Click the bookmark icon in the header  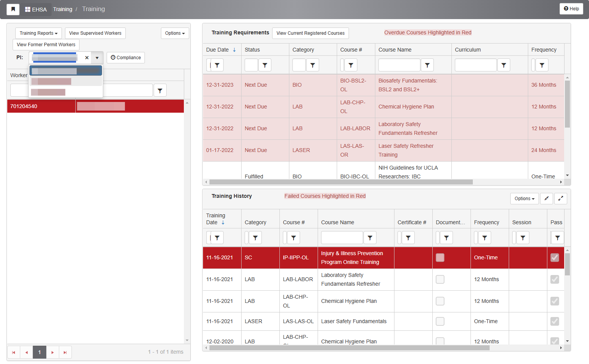[13, 9]
